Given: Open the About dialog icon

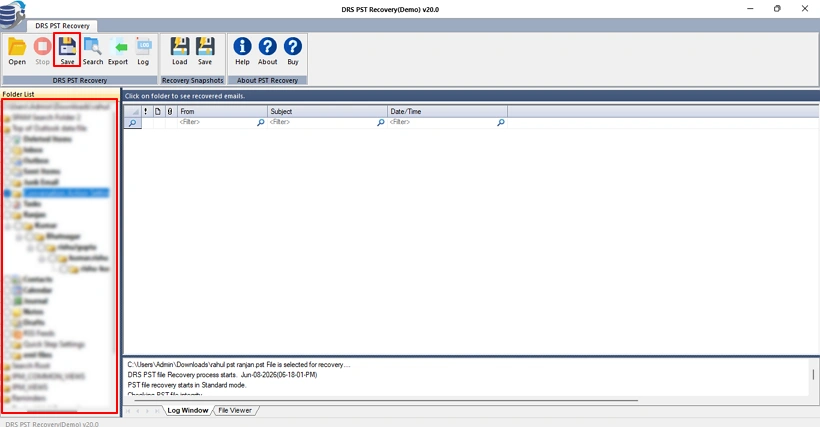Looking at the screenshot, I should click(267, 51).
